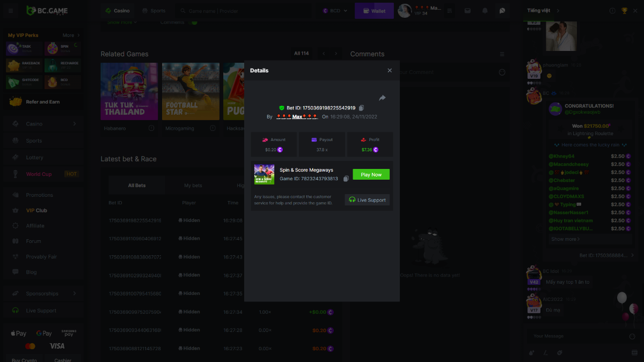The image size is (644, 362).
Task: Expand the BCD currency dropdown
Action: point(335,11)
